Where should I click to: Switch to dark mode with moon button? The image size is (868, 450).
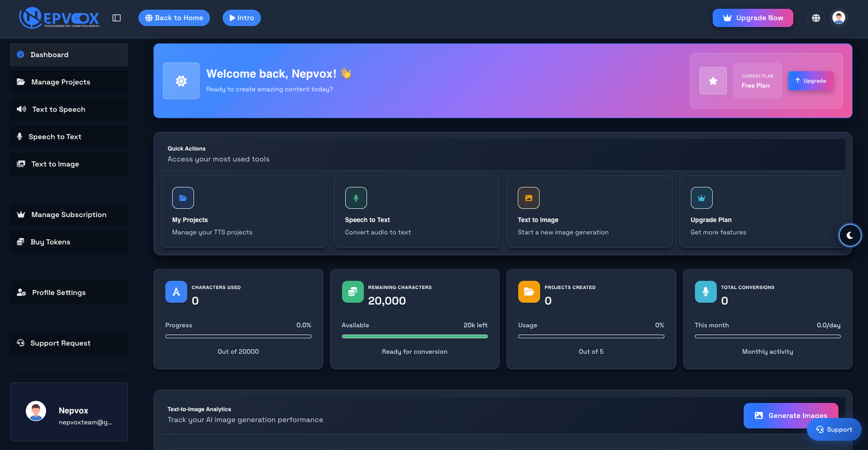[850, 235]
